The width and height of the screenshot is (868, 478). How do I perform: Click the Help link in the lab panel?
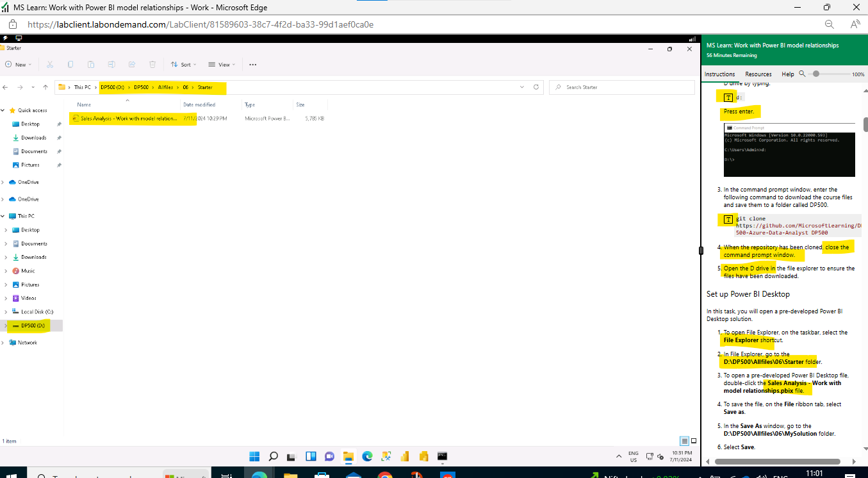pyautogui.click(x=787, y=74)
